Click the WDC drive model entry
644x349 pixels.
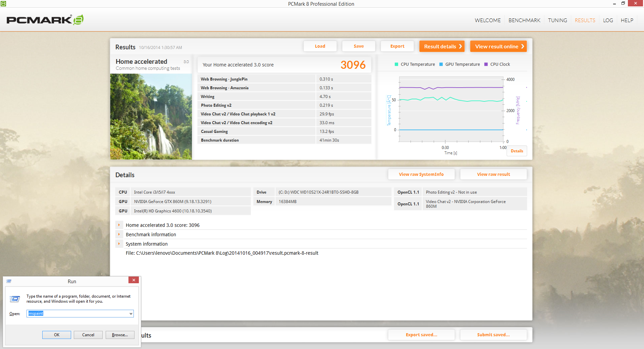pyautogui.click(x=333, y=192)
